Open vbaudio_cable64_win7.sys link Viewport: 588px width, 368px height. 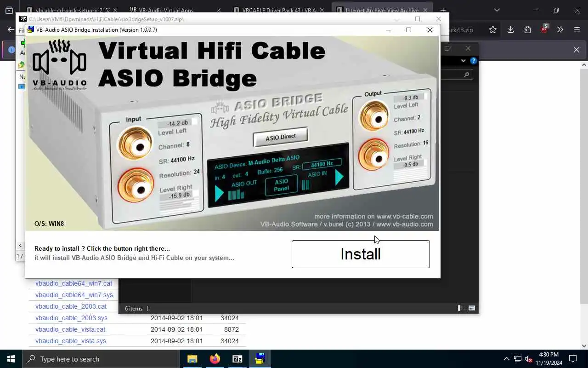74,295
